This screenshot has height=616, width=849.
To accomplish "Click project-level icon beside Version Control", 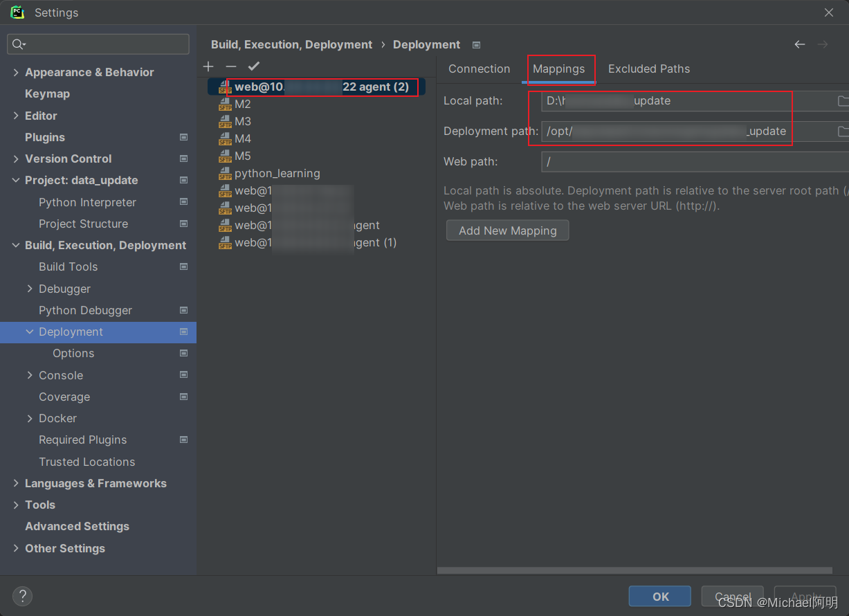I will 183,158.
